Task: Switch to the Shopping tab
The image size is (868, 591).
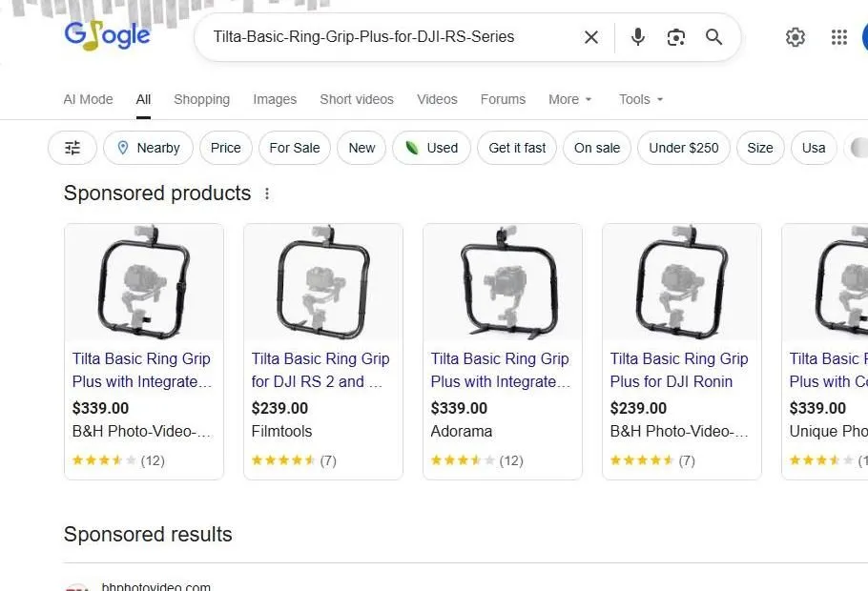Action: [x=201, y=99]
